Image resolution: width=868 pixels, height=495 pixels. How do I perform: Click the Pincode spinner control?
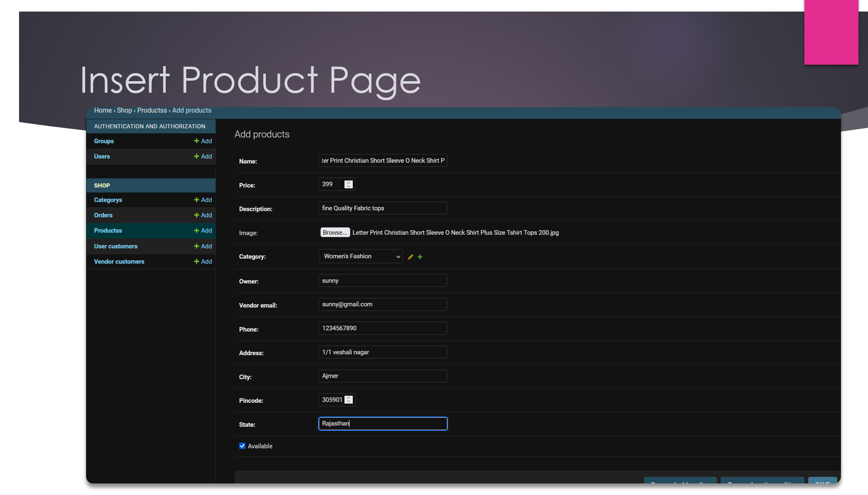(349, 400)
